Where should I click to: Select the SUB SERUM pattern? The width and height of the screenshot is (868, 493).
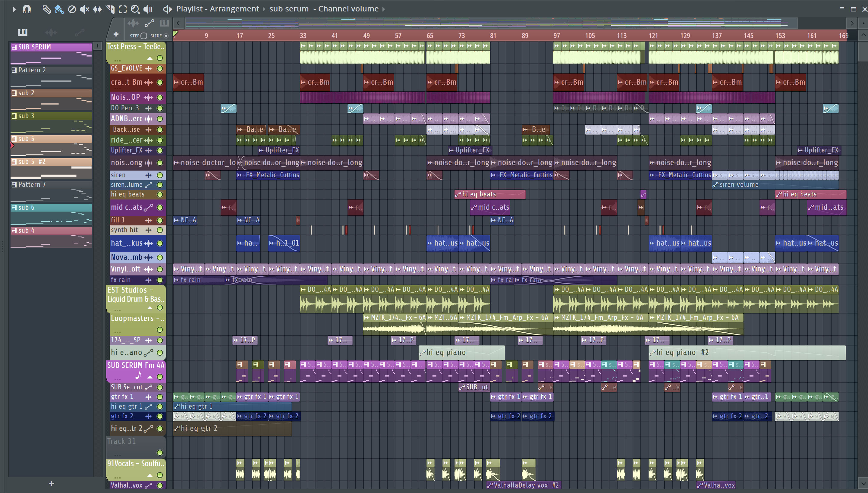coord(51,54)
